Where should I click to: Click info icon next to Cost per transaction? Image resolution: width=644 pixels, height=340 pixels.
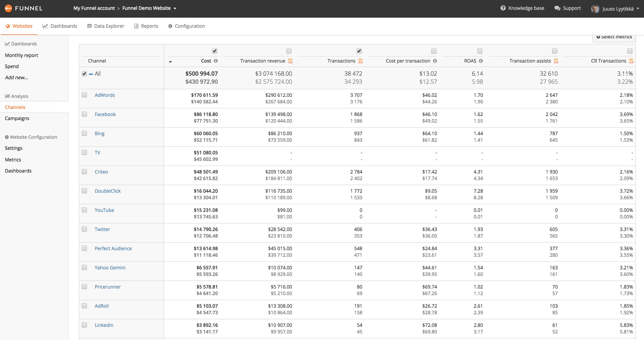[435, 61]
